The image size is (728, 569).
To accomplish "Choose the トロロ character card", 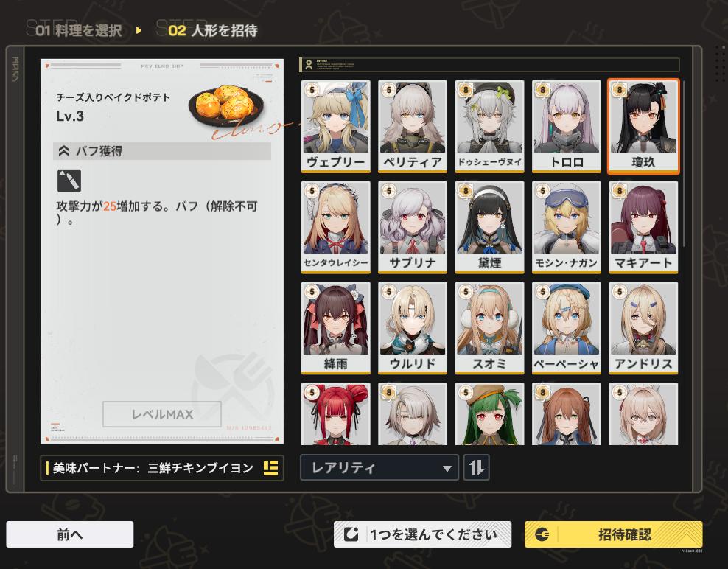I will coord(566,126).
